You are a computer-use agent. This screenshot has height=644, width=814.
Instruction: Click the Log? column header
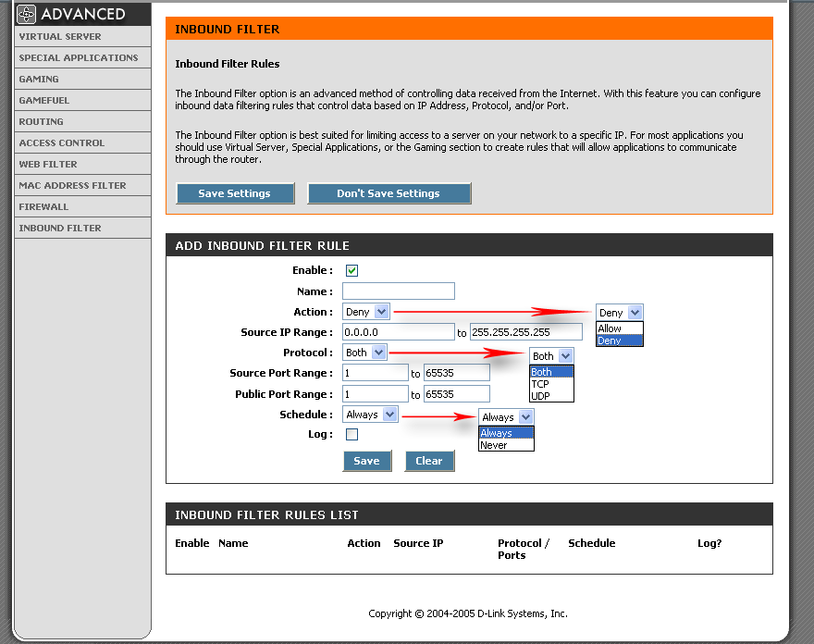pyautogui.click(x=709, y=543)
